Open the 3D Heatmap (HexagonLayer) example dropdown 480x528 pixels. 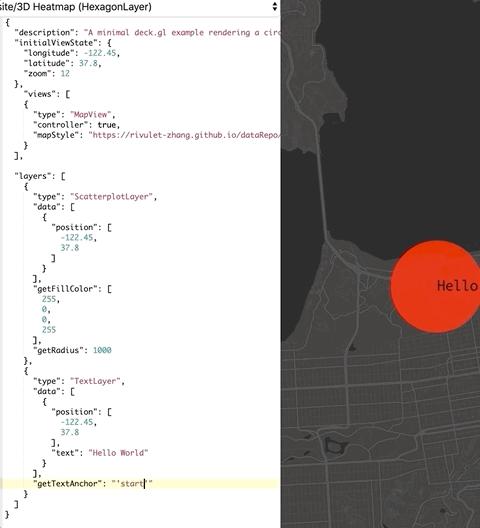click(x=139, y=7)
